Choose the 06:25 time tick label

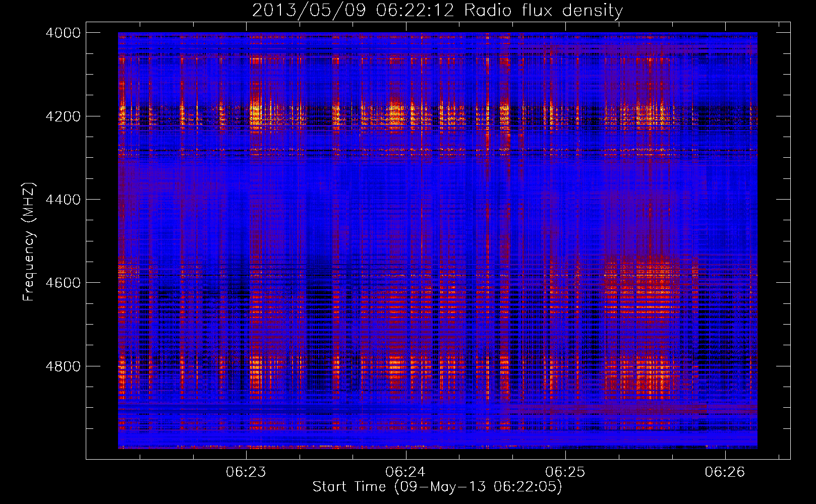tap(565, 472)
